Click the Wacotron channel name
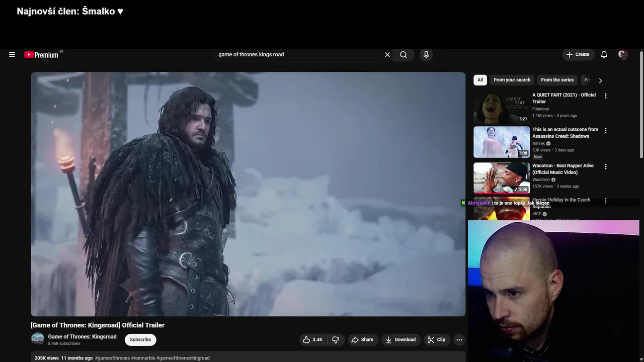 [541, 179]
